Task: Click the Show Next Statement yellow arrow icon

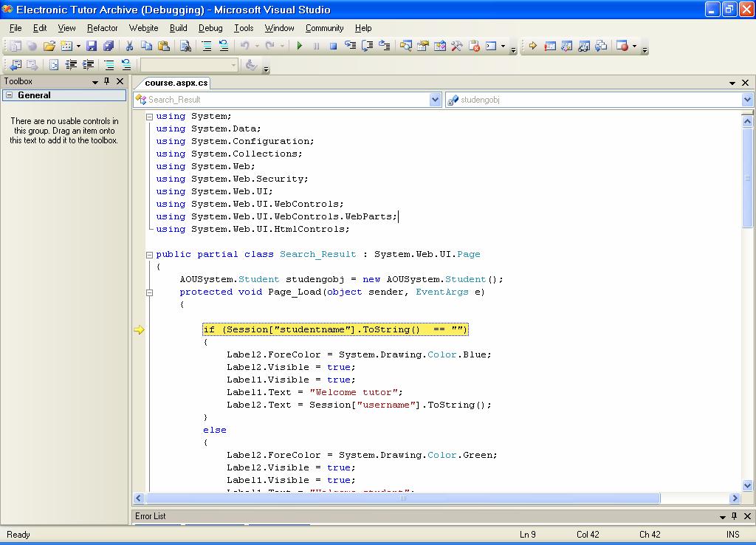Action: pos(533,46)
